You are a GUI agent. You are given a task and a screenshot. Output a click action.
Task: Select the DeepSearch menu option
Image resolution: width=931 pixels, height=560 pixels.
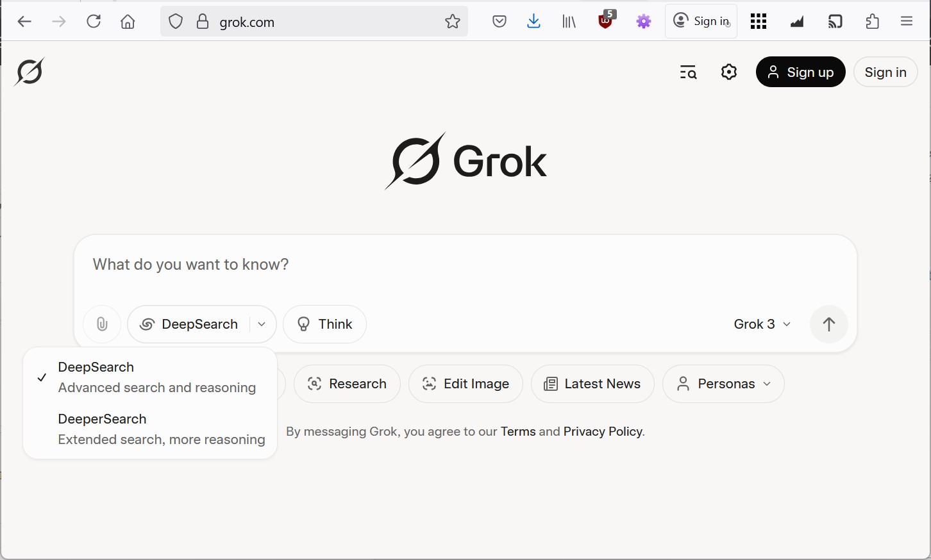[x=150, y=377]
